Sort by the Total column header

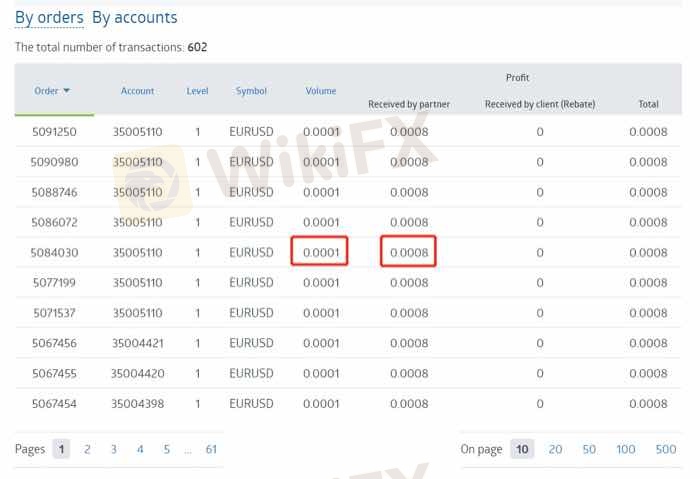[648, 104]
